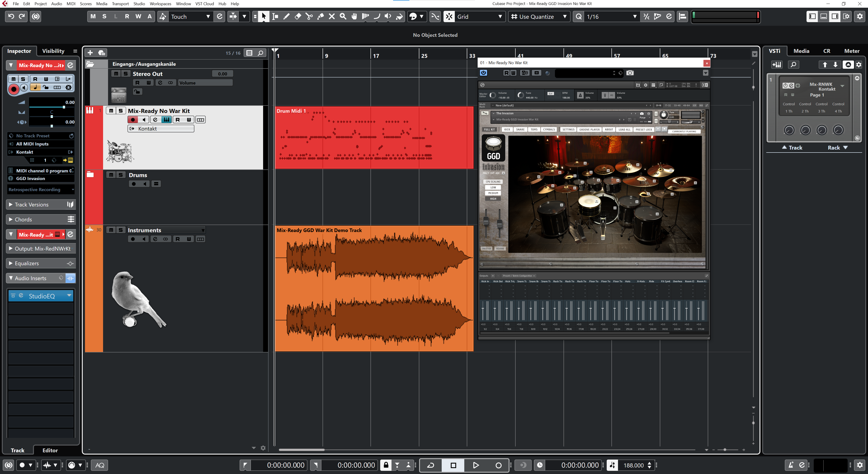Open the Studio menu

click(139, 4)
